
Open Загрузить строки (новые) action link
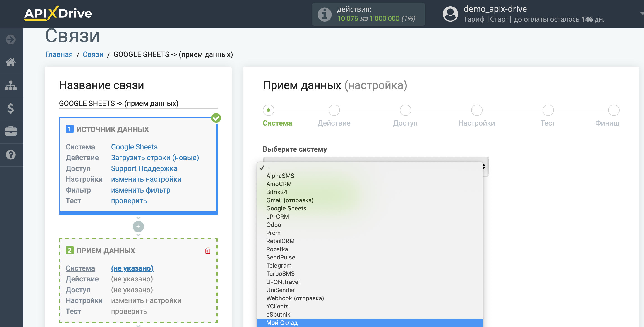155,158
